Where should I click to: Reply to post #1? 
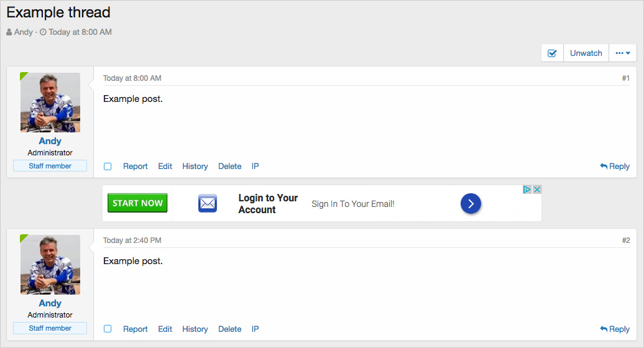tap(615, 167)
